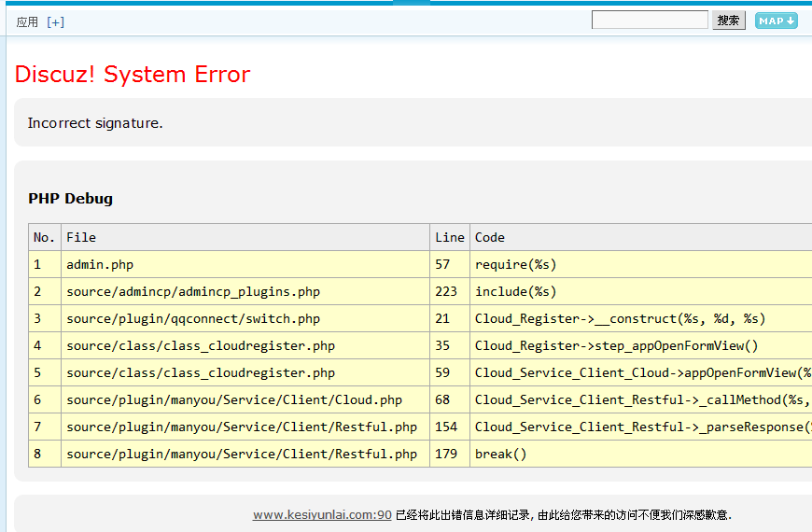The image size is (812, 532).
Task: Select code cell 'include(%s)'
Action: click(641, 291)
